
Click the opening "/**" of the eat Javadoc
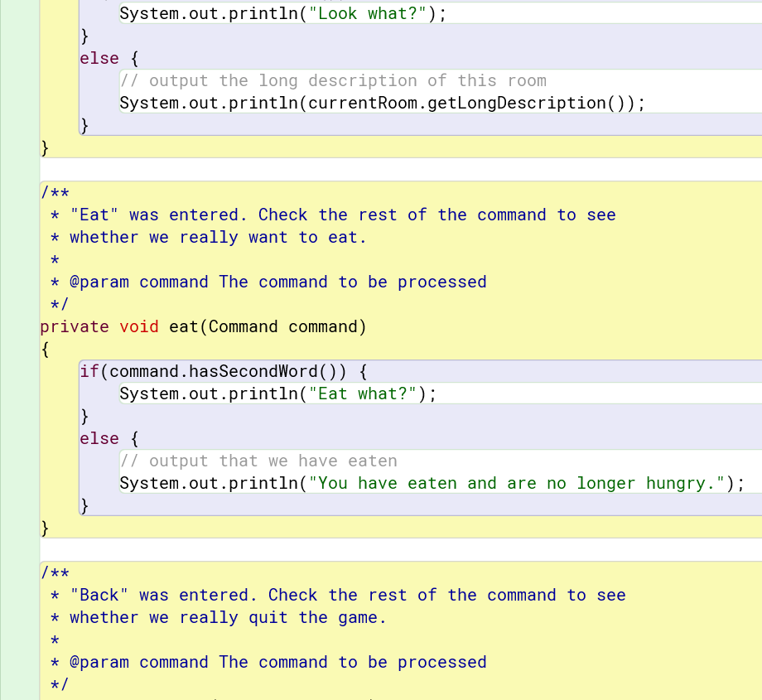pos(55,192)
